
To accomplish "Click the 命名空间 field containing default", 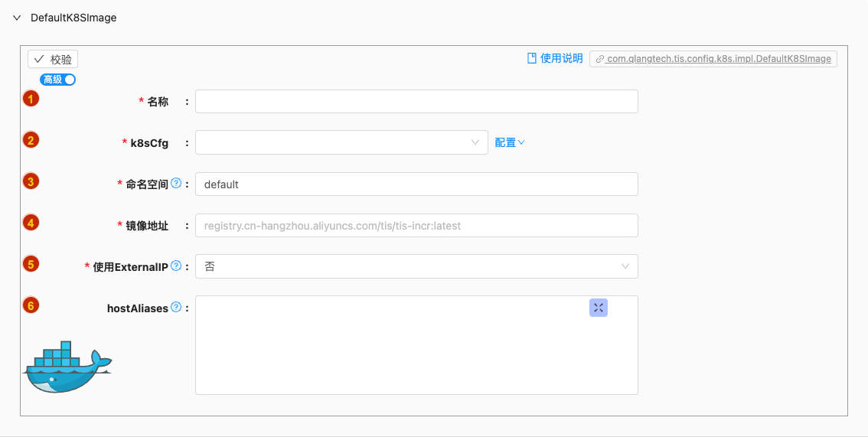I will pyautogui.click(x=416, y=184).
